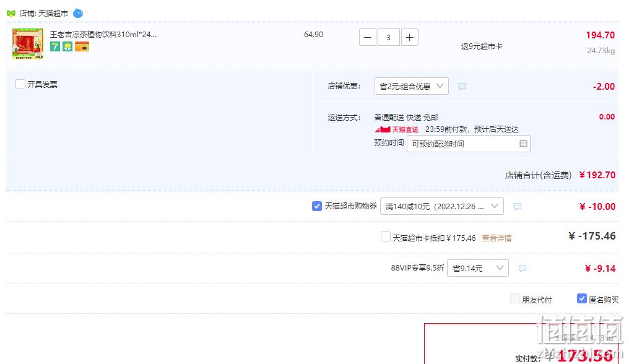Decrease quantity with the minus button

368,37
